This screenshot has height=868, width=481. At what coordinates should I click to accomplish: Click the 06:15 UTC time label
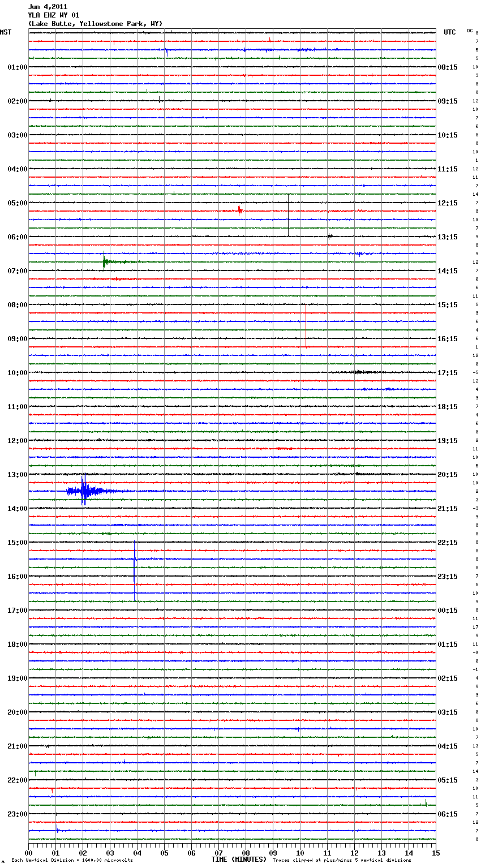(448, 814)
